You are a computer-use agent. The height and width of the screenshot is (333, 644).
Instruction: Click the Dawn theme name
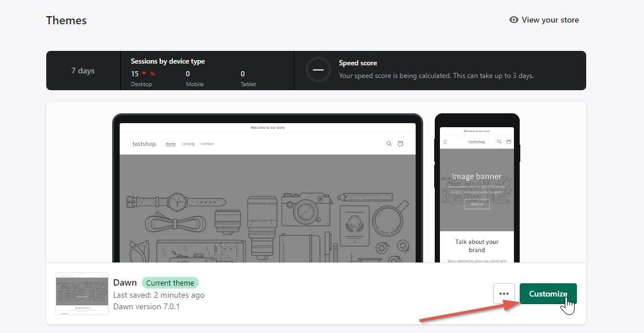click(x=125, y=283)
